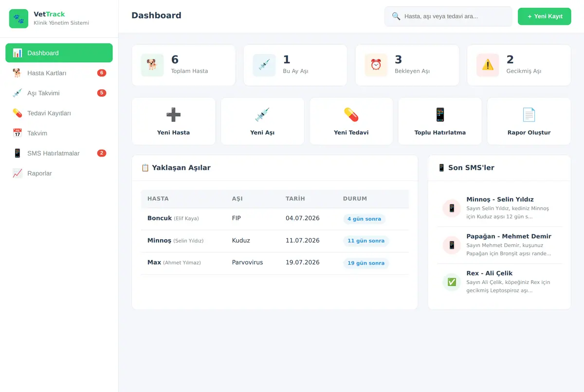Select Takvim in the sidebar
The width and height of the screenshot is (584, 392).
59,133
